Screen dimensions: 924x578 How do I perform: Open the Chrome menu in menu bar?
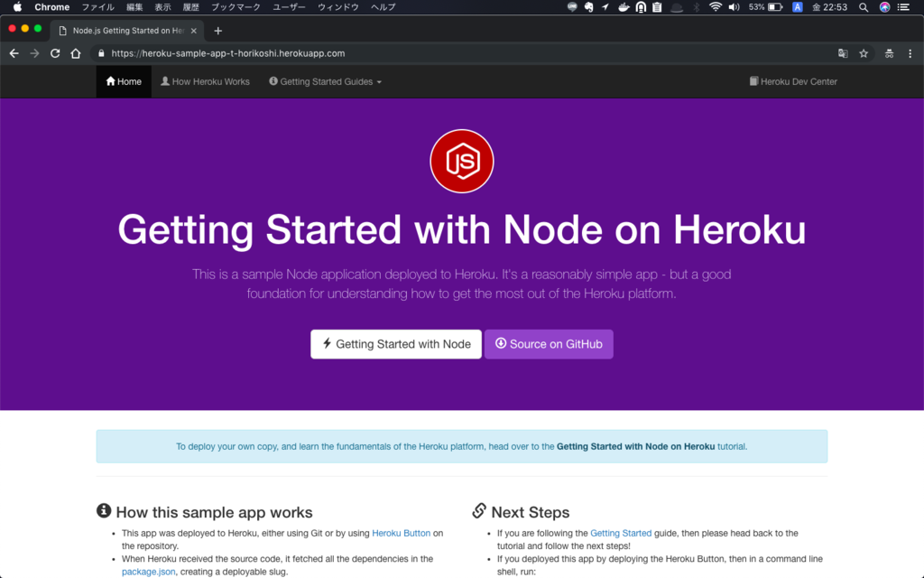click(x=51, y=7)
